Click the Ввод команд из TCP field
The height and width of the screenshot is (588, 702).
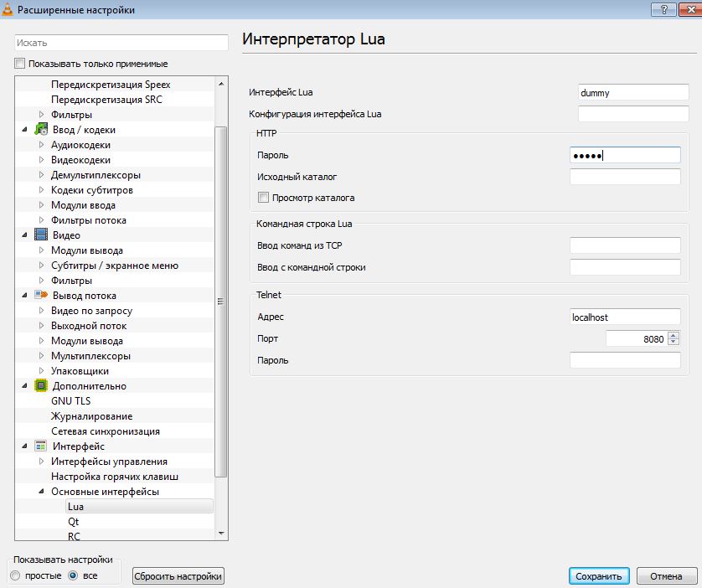(x=625, y=245)
